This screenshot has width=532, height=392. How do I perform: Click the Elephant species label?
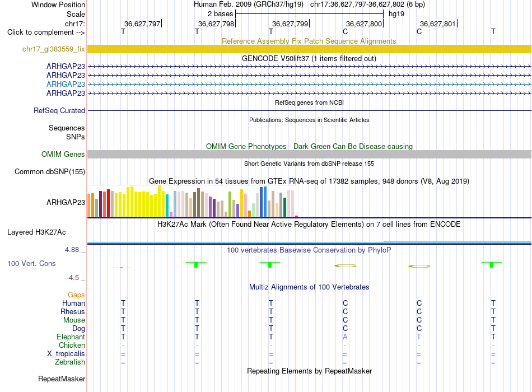click(71, 337)
